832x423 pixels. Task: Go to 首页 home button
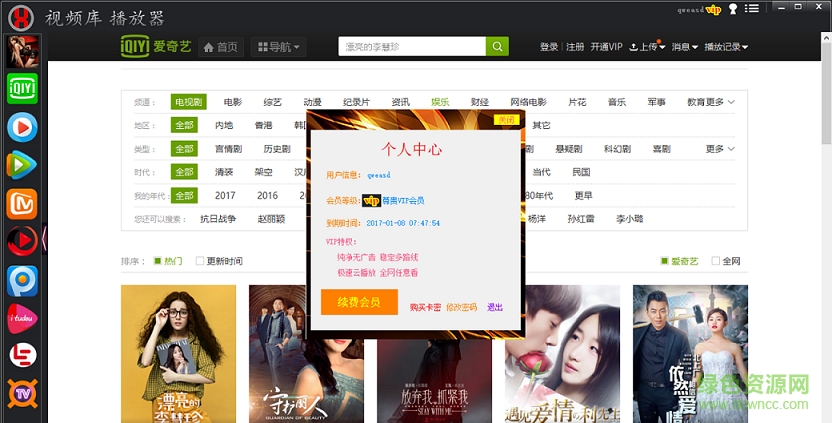click(x=221, y=47)
